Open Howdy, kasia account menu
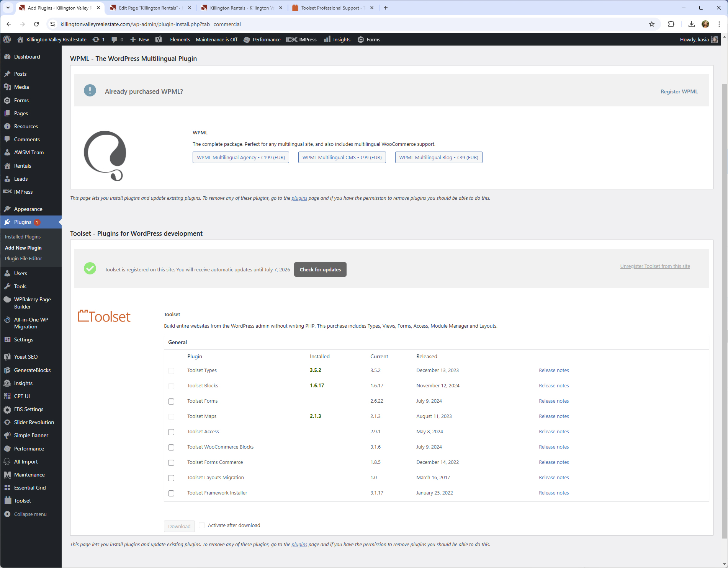Image resolution: width=728 pixels, height=568 pixels. (x=699, y=39)
